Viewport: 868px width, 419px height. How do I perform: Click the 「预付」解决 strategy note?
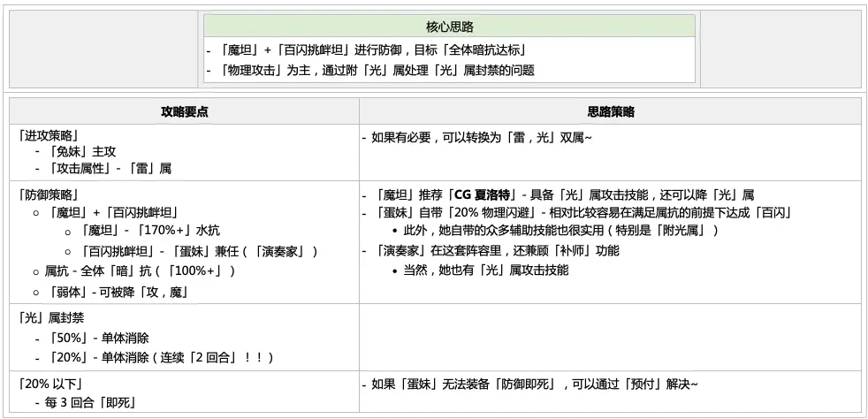click(x=530, y=384)
